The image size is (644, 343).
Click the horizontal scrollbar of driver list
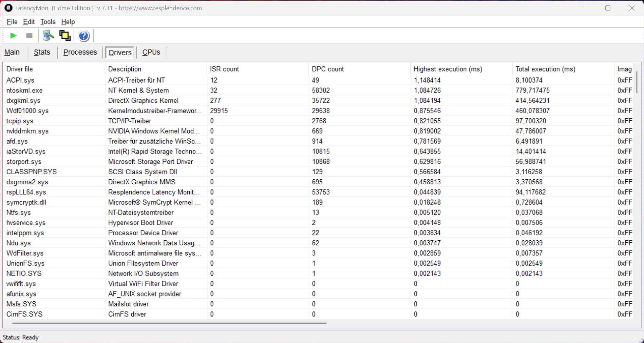point(169,323)
